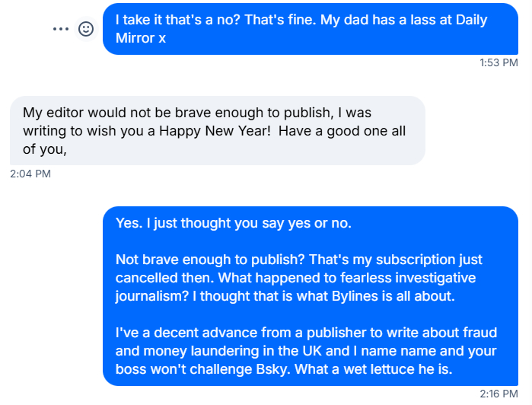Click the "I've a decent advance" paragraph
The image size is (532, 405).
coord(312,352)
